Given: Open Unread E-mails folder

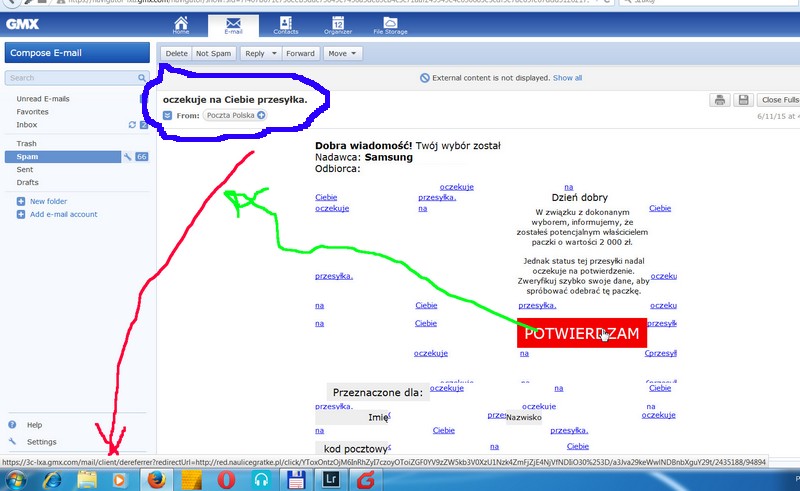Looking at the screenshot, I should (43, 99).
